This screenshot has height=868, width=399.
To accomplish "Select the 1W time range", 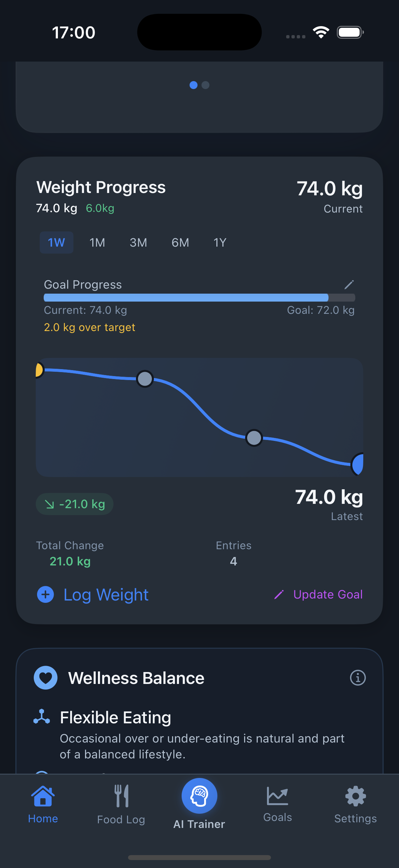I will tap(57, 243).
